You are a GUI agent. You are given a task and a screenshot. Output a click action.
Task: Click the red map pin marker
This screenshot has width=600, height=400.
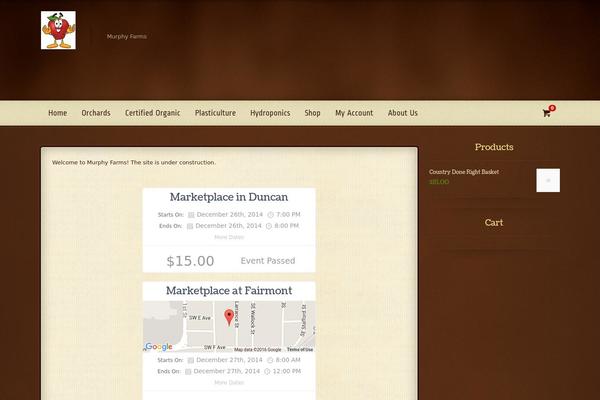[229, 318]
